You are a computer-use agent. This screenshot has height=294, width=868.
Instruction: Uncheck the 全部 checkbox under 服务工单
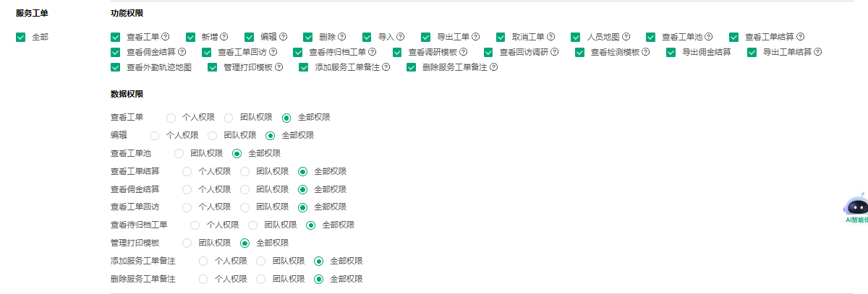pyautogui.click(x=20, y=37)
